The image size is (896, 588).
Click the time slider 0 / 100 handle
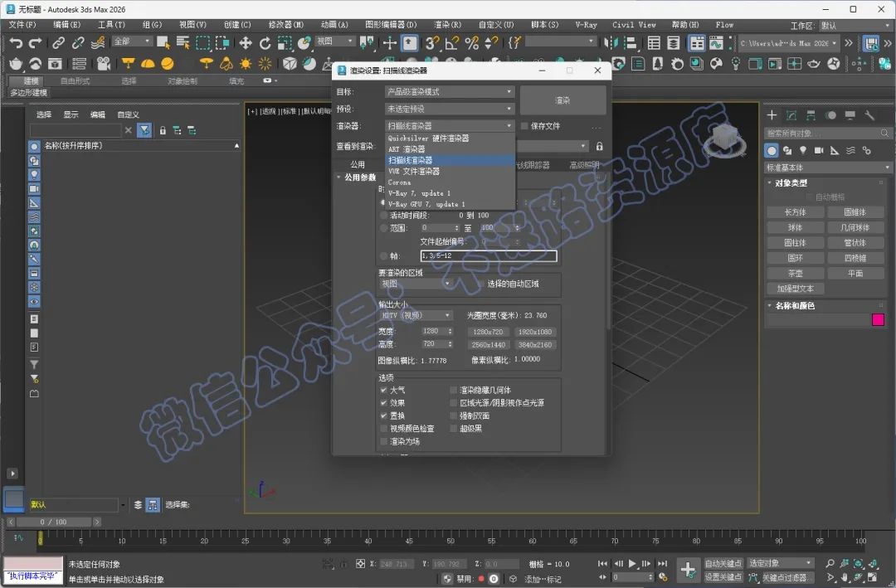tap(54, 522)
